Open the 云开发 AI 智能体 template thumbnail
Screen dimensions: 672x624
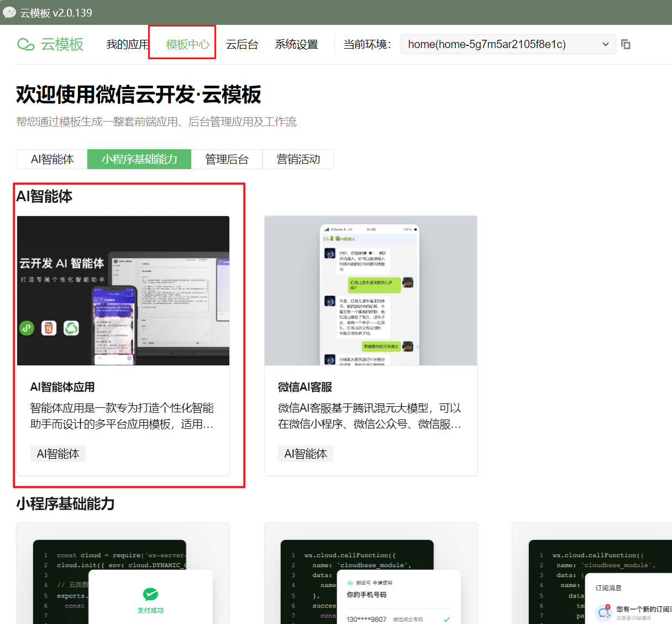[123, 291]
